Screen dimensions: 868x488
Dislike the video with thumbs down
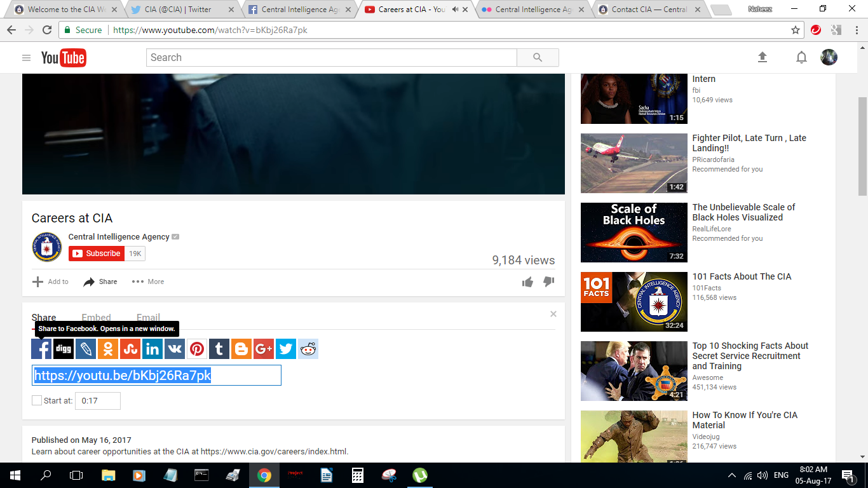point(549,281)
